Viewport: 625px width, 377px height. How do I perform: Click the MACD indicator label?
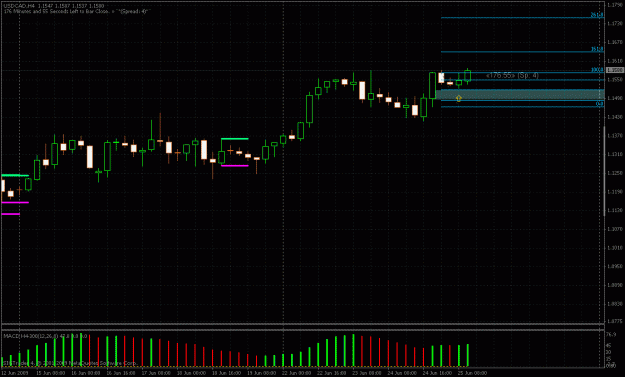click(x=45, y=336)
